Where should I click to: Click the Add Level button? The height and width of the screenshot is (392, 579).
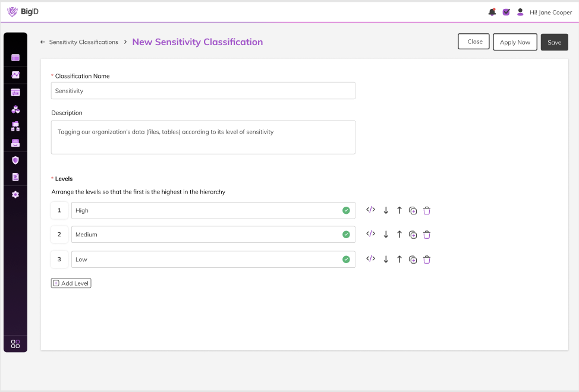click(71, 283)
